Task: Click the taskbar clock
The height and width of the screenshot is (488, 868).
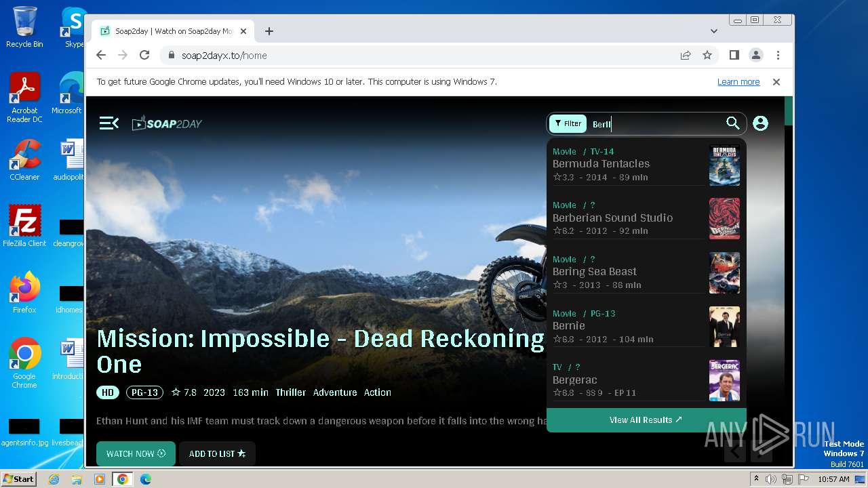Action: (x=833, y=479)
